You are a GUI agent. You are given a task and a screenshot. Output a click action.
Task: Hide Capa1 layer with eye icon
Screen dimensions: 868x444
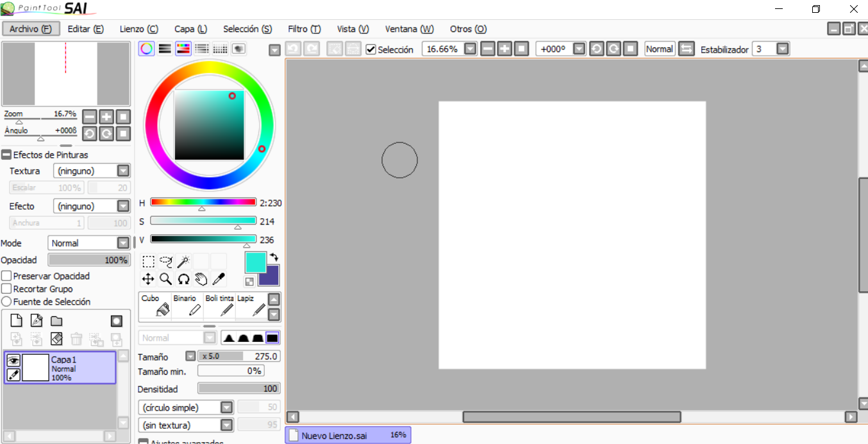pyautogui.click(x=13, y=361)
